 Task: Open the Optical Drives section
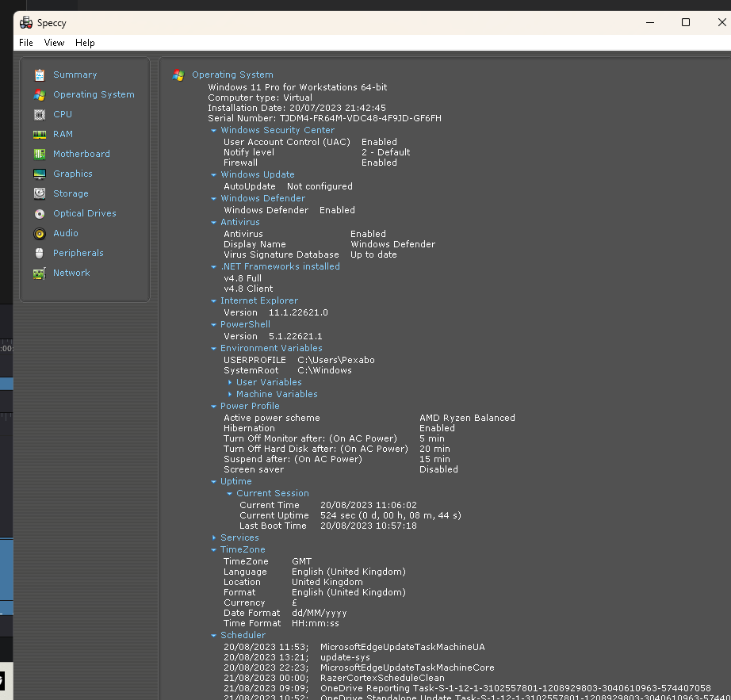pos(85,213)
